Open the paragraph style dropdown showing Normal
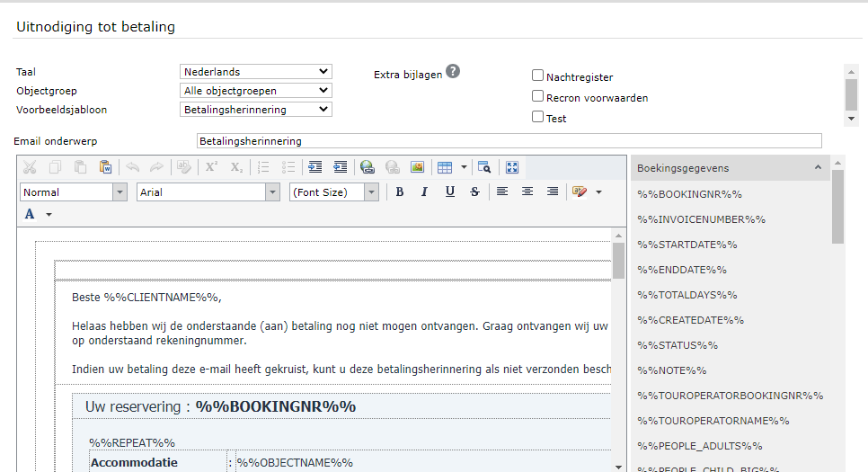The width and height of the screenshot is (868, 472). coord(74,192)
